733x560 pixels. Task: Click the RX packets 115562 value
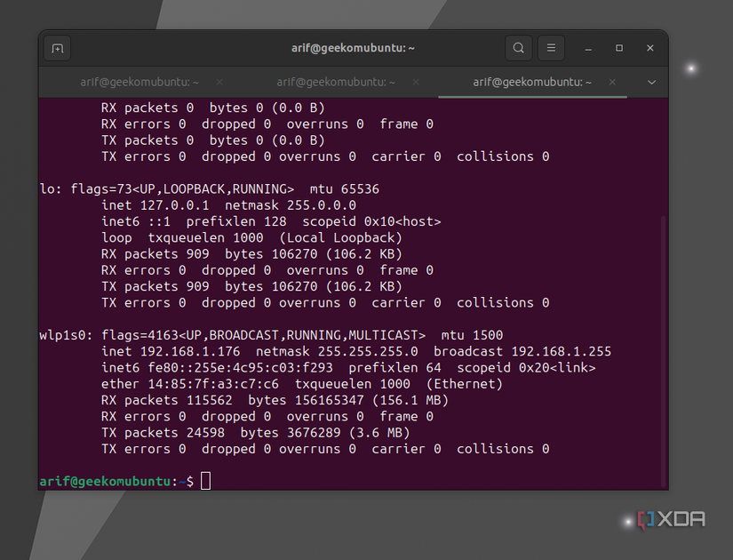tap(210, 401)
